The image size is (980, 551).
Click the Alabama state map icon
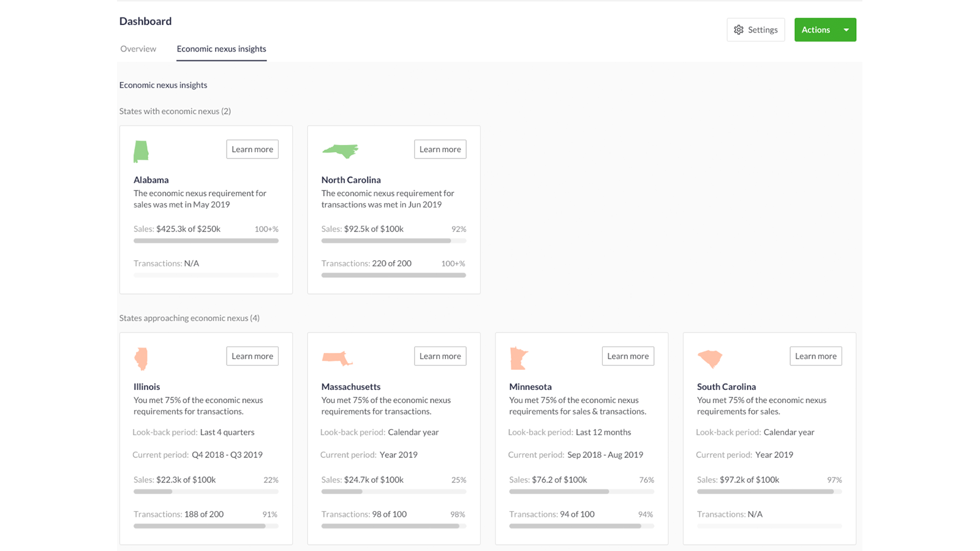pos(141,152)
